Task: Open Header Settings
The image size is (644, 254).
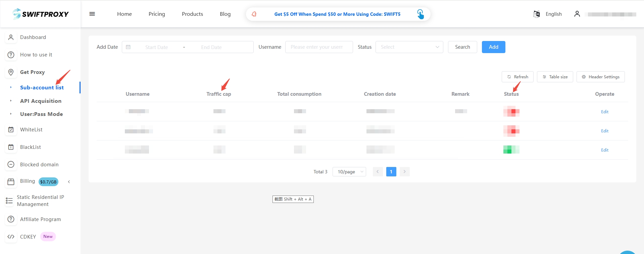Action: pyautogui.click(x=600, y=77)
